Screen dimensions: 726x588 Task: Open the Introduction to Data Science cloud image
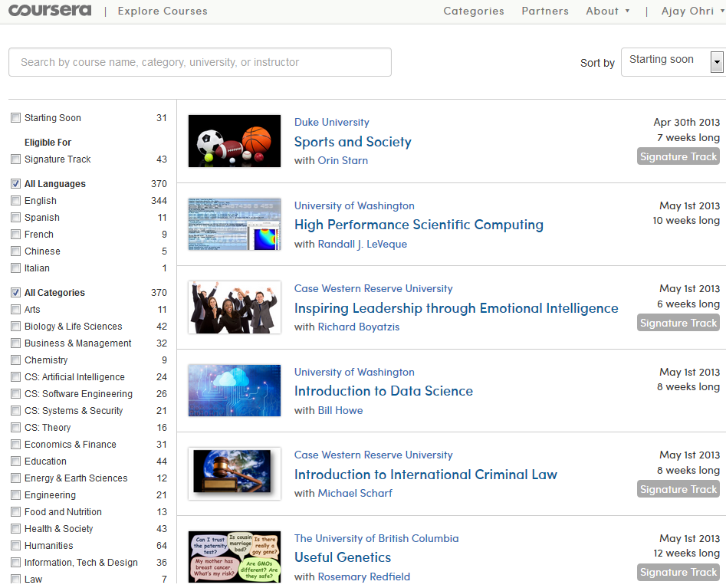click(235, 390)
